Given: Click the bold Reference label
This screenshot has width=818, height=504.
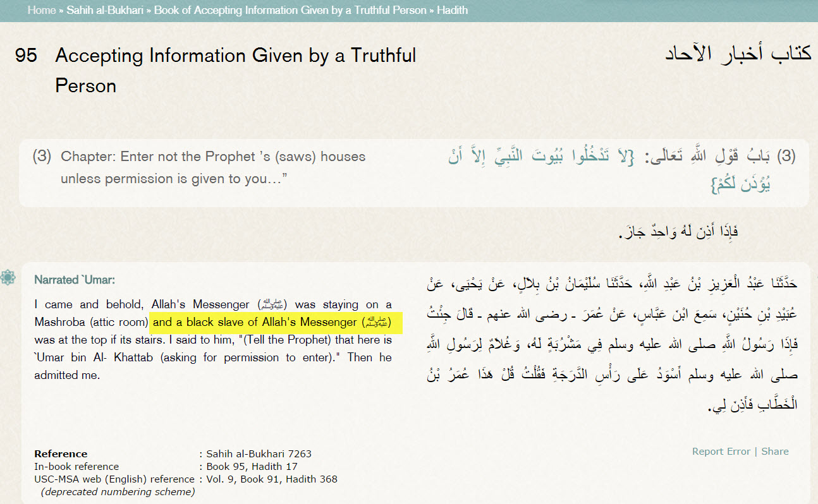Looking at the screenshot, I should coord(61,453).
